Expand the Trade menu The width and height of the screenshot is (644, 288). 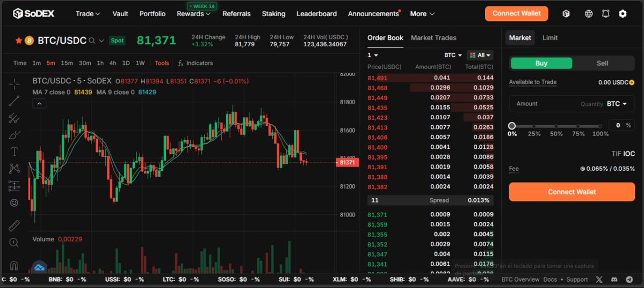(88, 13)
